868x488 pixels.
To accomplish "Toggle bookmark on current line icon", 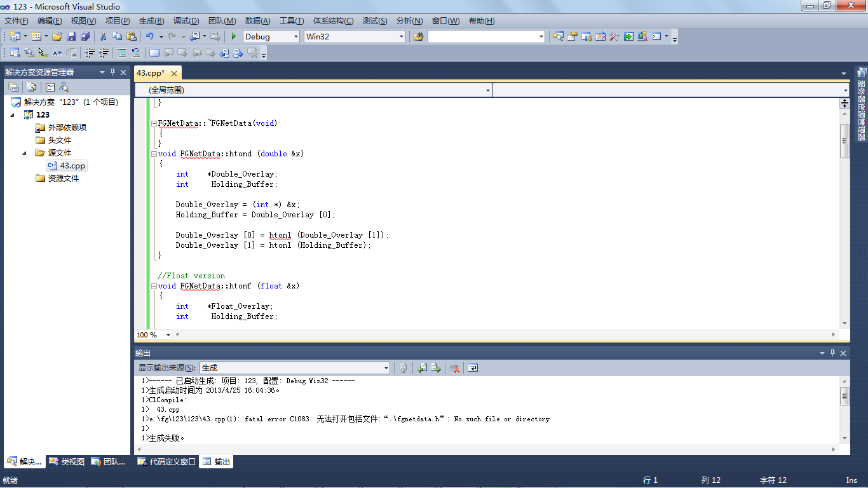I will click(x=154, y=53).
